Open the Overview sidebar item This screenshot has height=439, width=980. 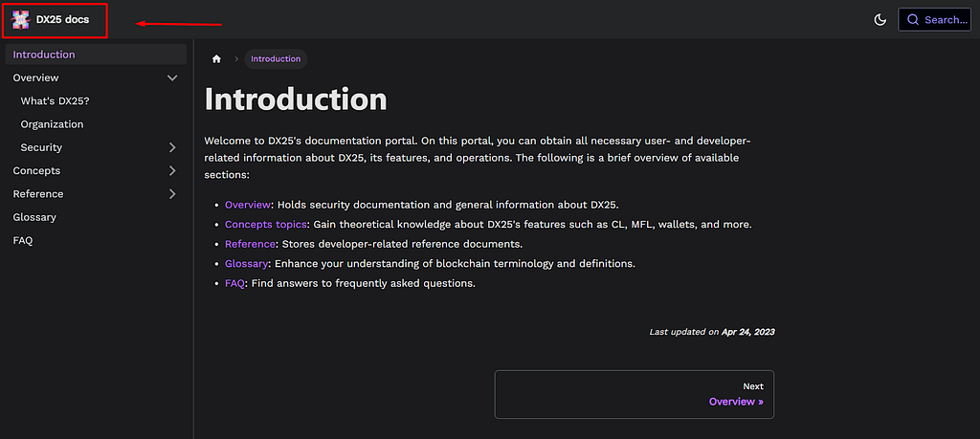tap(35, 77)
